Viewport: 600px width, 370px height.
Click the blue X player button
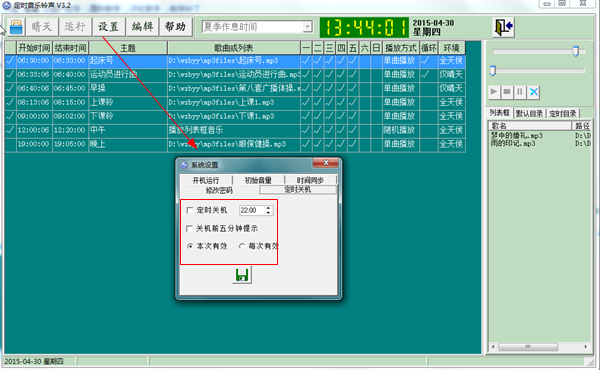click(x=533, y=92)
